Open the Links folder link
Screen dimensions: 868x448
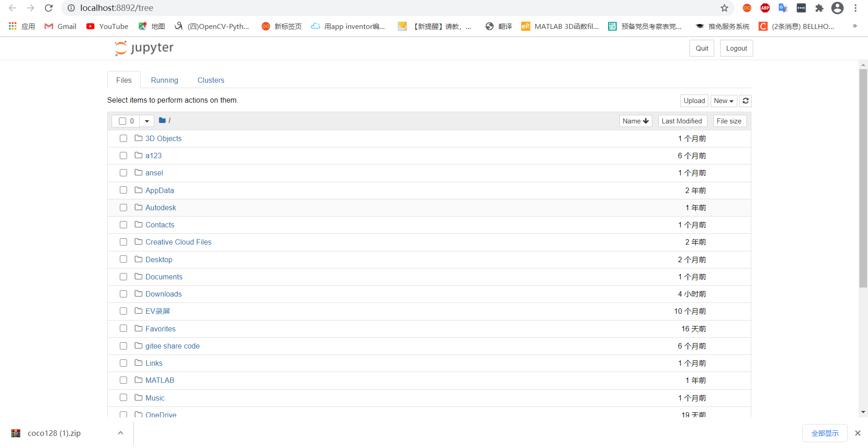click(154, 363)
